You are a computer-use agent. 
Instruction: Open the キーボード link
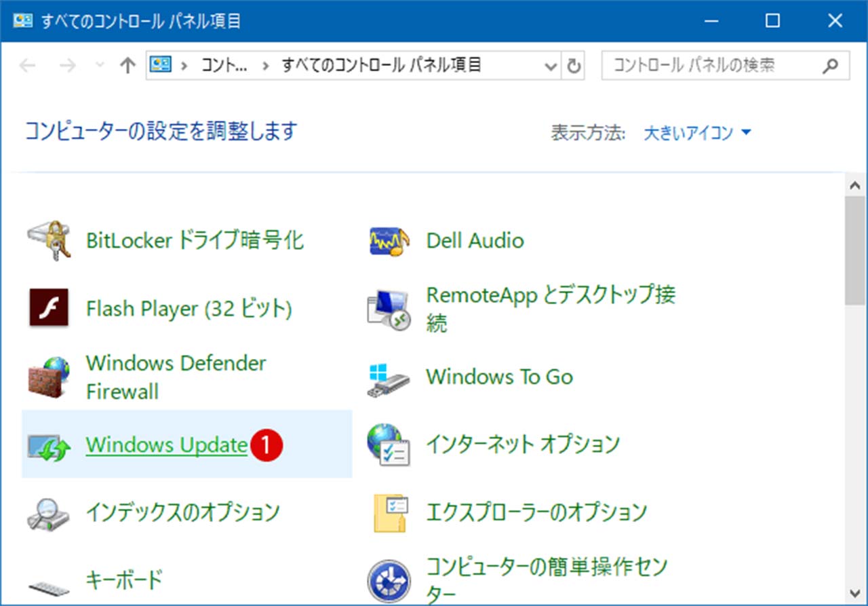[x=125, y=581]
